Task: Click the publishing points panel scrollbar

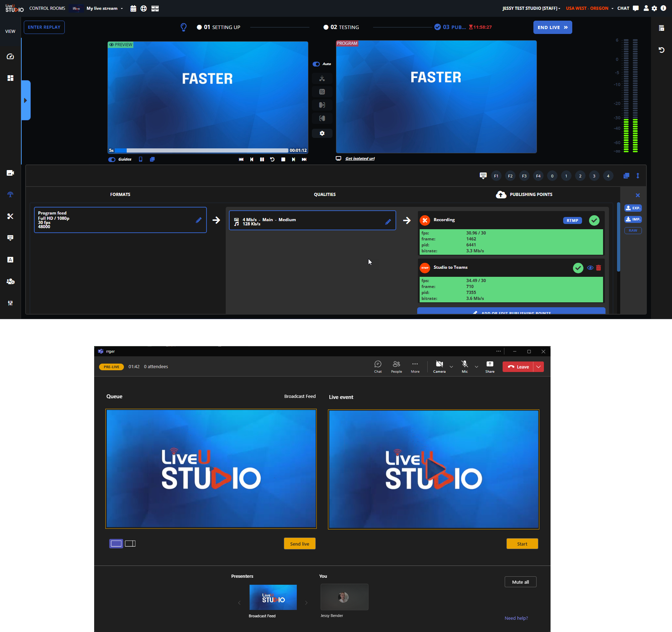Action: tap(618, 237)
